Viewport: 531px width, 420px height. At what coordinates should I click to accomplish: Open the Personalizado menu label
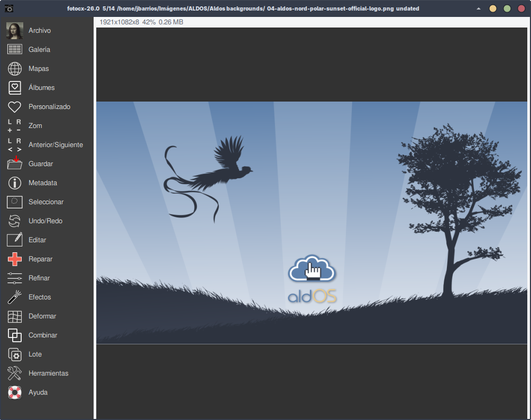point(49,107)
